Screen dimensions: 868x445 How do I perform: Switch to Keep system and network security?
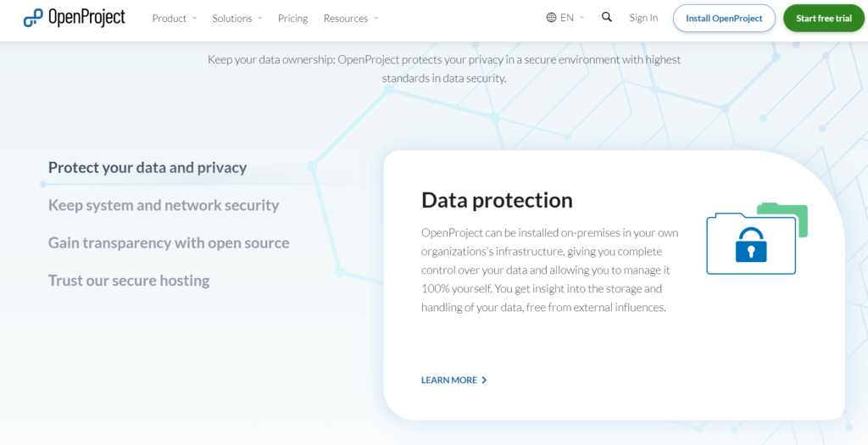pos(164,205)
